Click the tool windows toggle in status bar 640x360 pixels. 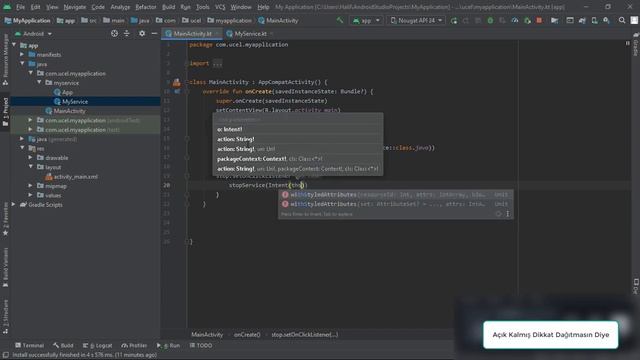click(5, 355)
